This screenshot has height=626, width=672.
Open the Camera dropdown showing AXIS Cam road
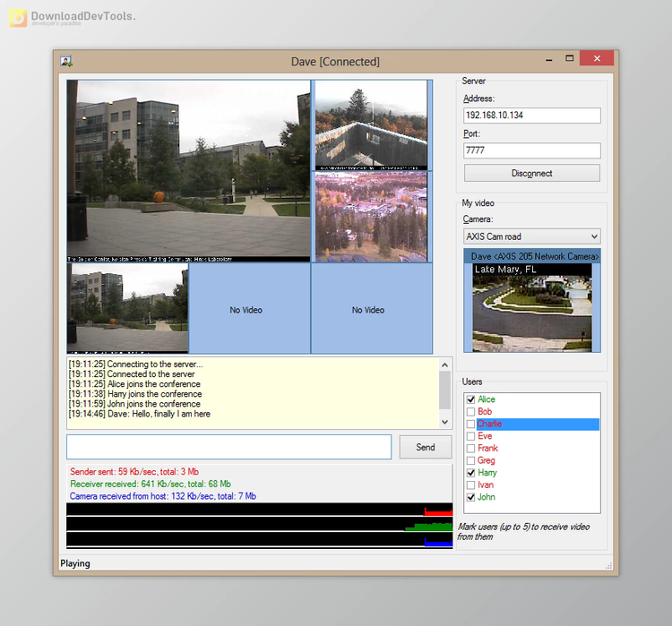click(x=532, y=236)
